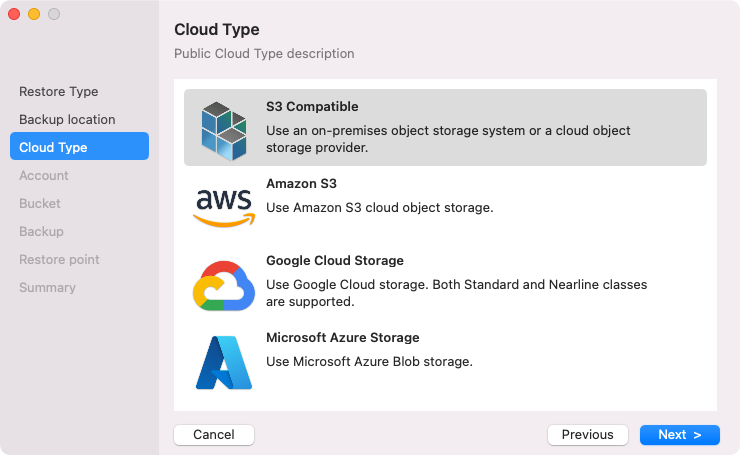Pick the Google Cloud Storage title
Screen dimensions: 740x455
pos(335,261)
